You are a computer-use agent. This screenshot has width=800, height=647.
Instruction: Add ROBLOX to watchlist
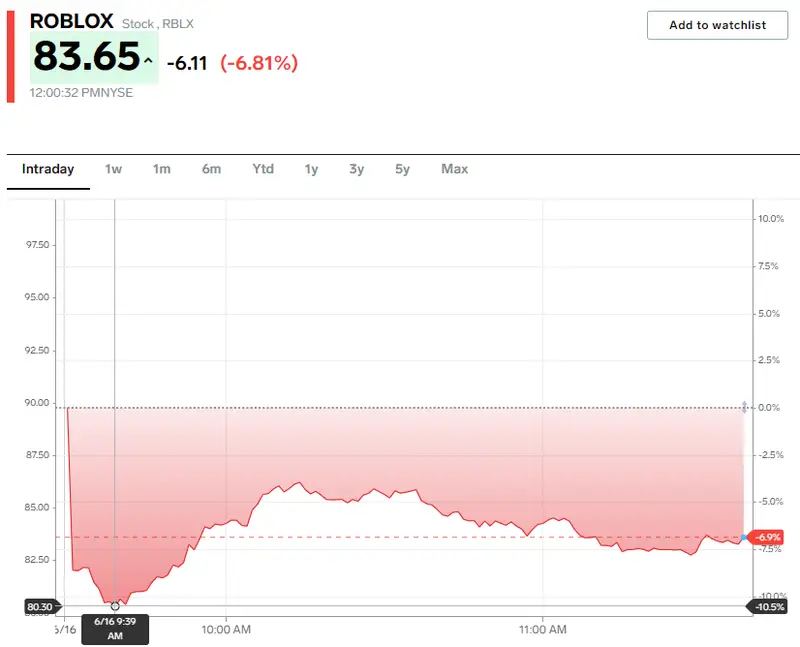point(717,25)
